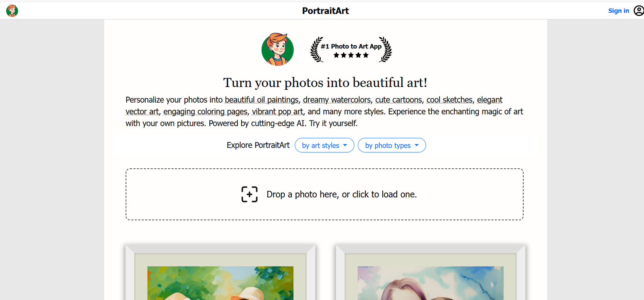Open the 'by photo types' dropdown
The height and width of the screenshot is (300, 644).
coord(391,145)
